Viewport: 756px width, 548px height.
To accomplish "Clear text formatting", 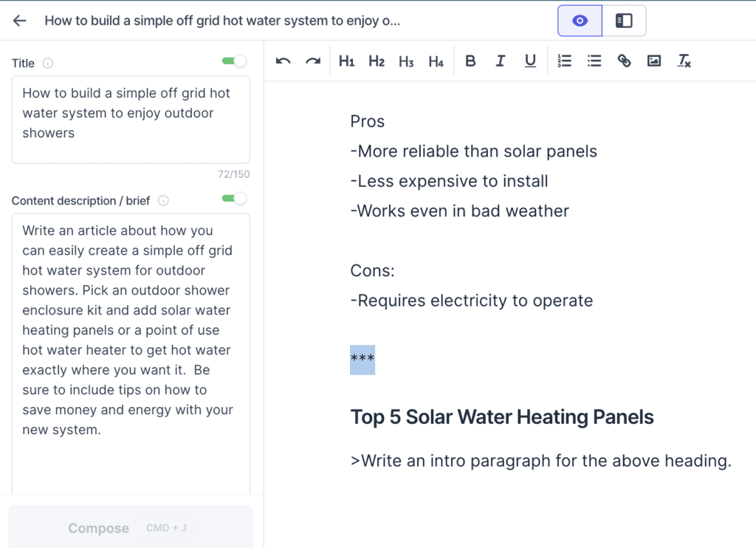I will pos(684,61).
